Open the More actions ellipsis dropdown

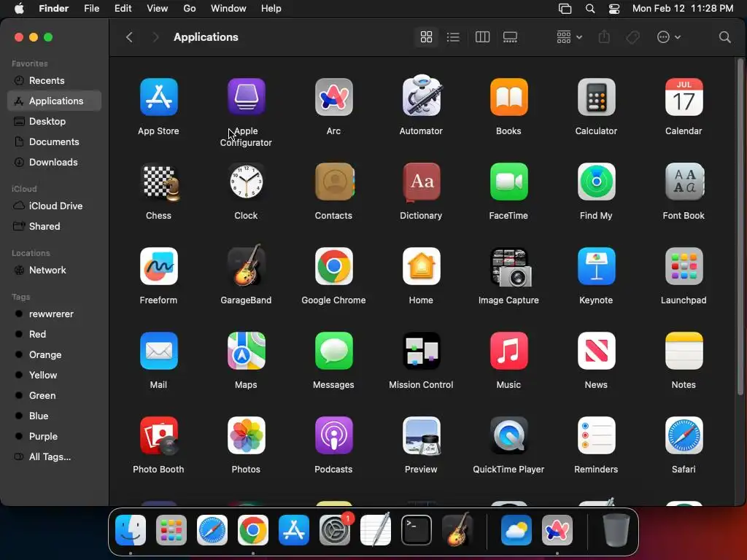[x=668, y=37]
